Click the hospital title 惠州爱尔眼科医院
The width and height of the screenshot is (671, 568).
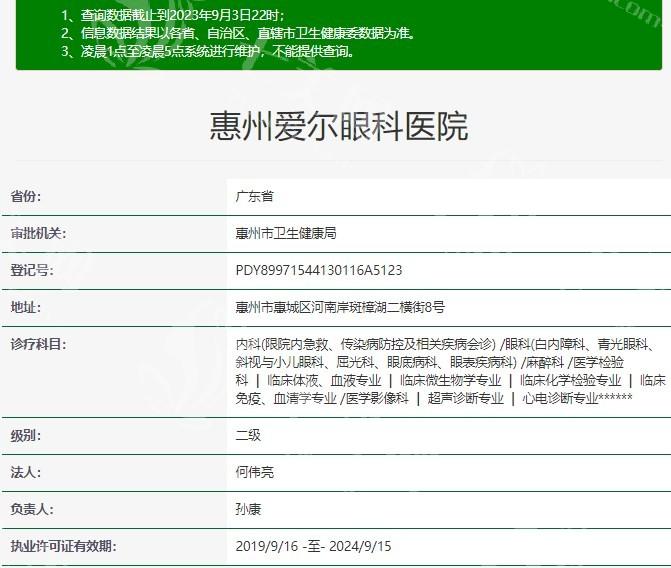click(x=338, y=126)
